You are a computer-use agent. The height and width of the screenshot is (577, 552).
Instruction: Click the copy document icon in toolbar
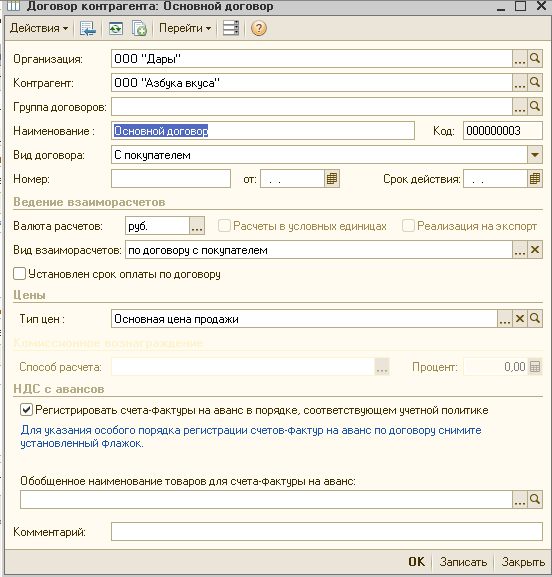[139, 28]
